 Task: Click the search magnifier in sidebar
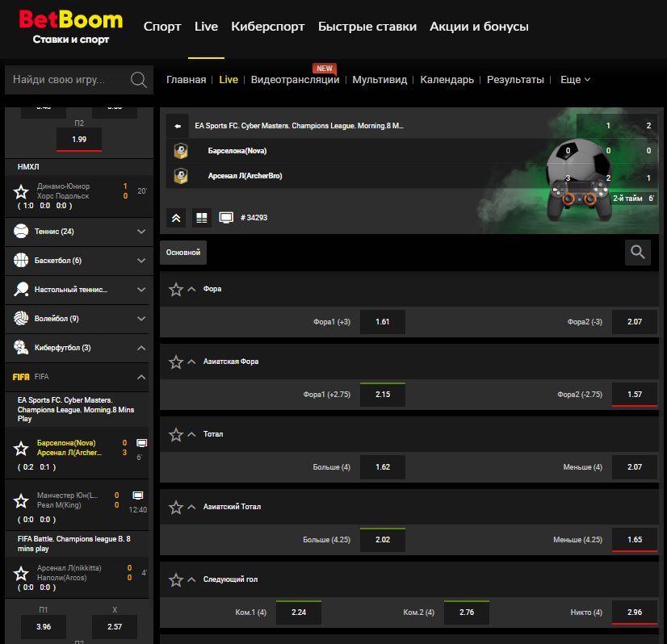139,79
